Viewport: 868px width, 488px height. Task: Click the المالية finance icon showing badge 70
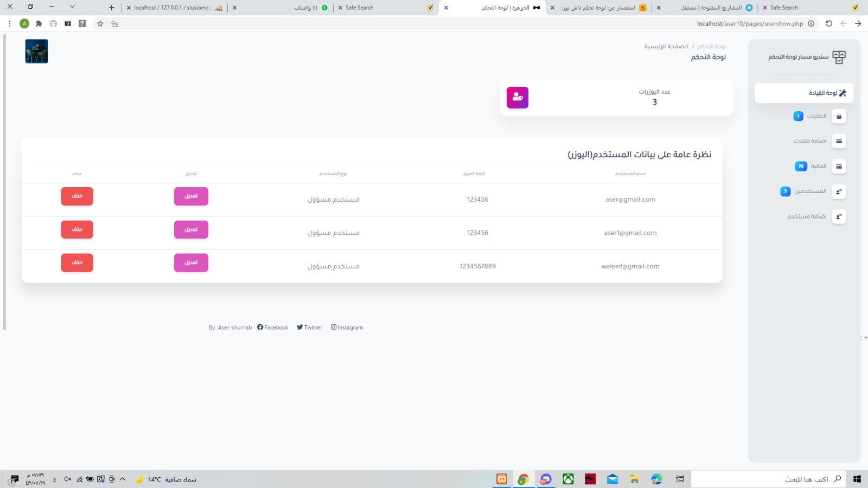(x=839, y=166)
